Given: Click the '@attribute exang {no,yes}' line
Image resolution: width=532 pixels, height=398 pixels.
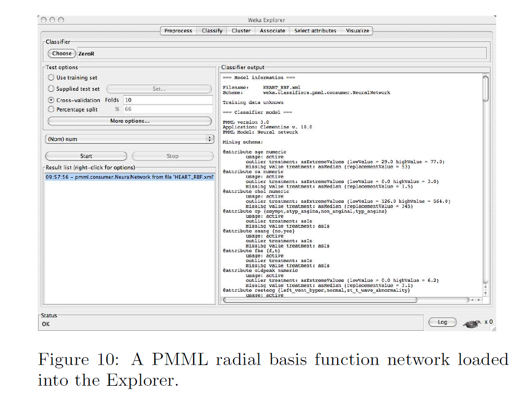Looking at the screenshot, I should click(258, 231).
